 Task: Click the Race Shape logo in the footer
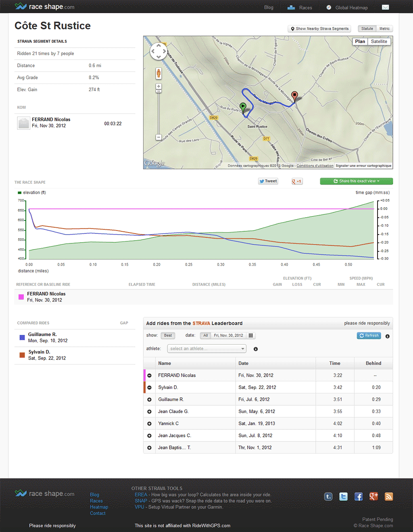point(44,493)
